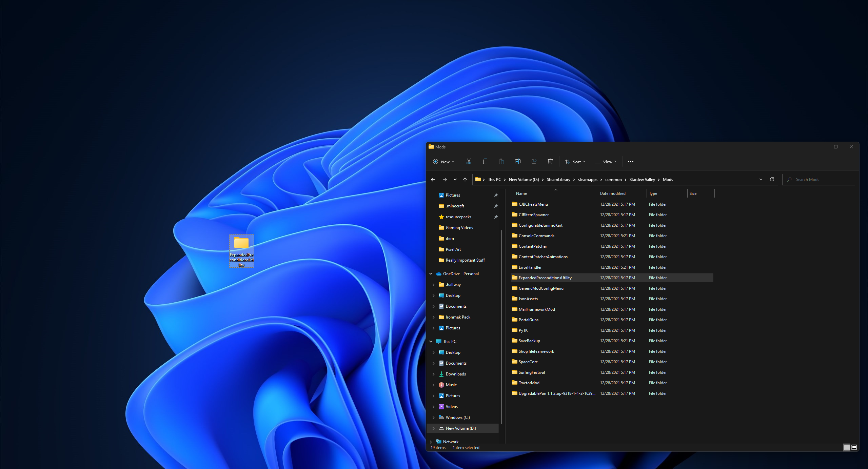Select ExpandedPreconditionsUtility folder on the desktop
The width and height of the screenshot is (868, 469).
[x=241, y=251]
